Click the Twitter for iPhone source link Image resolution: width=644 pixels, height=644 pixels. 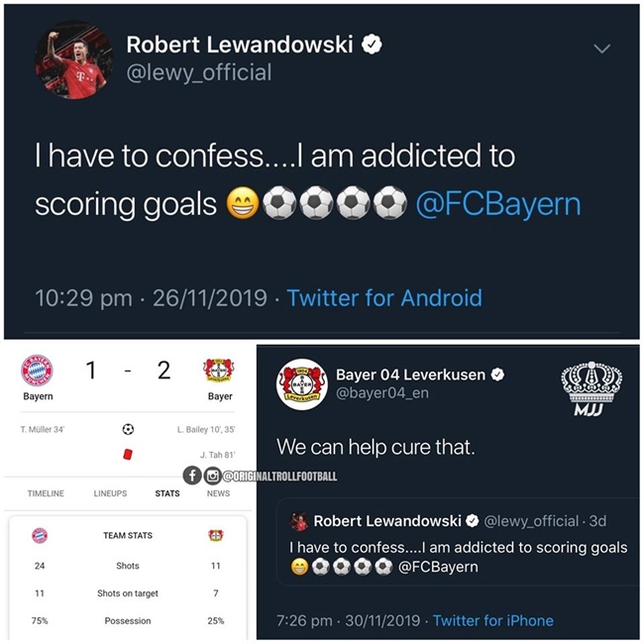tap(492, 620)
